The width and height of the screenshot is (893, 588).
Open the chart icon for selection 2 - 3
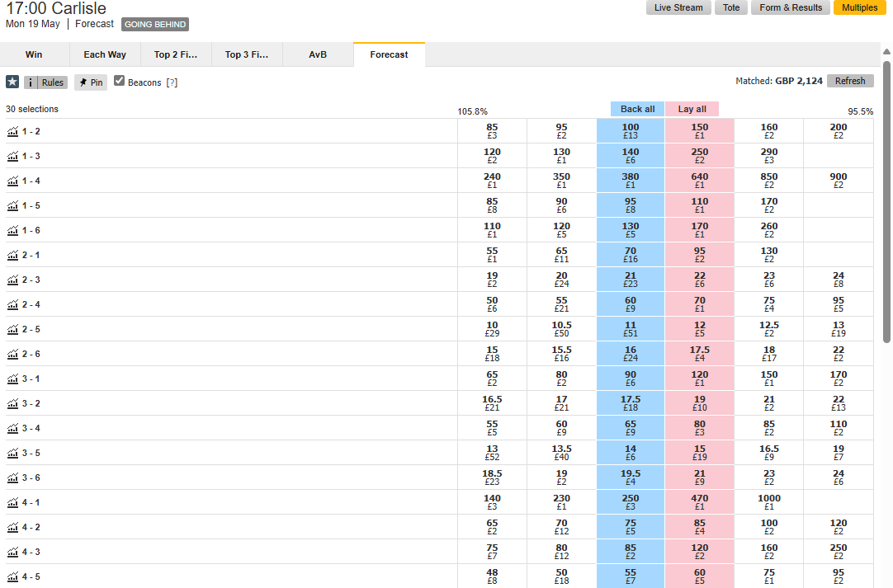click(12, 280)
